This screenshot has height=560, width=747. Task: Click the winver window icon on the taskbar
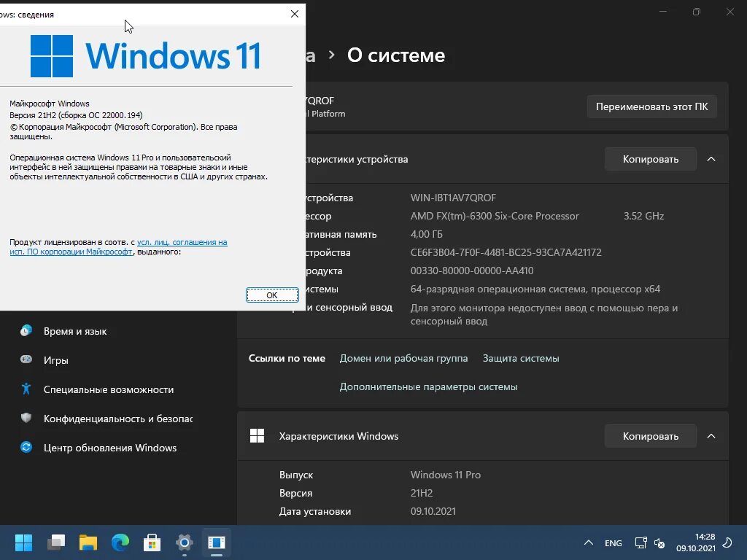coord(216,542)
